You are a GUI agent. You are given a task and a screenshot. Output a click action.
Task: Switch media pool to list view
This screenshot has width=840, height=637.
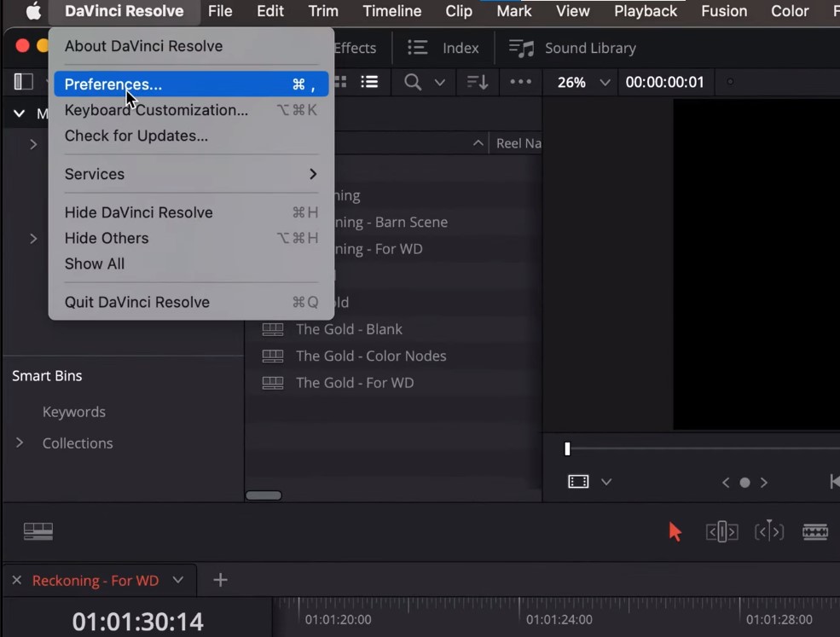pos(369,82)
